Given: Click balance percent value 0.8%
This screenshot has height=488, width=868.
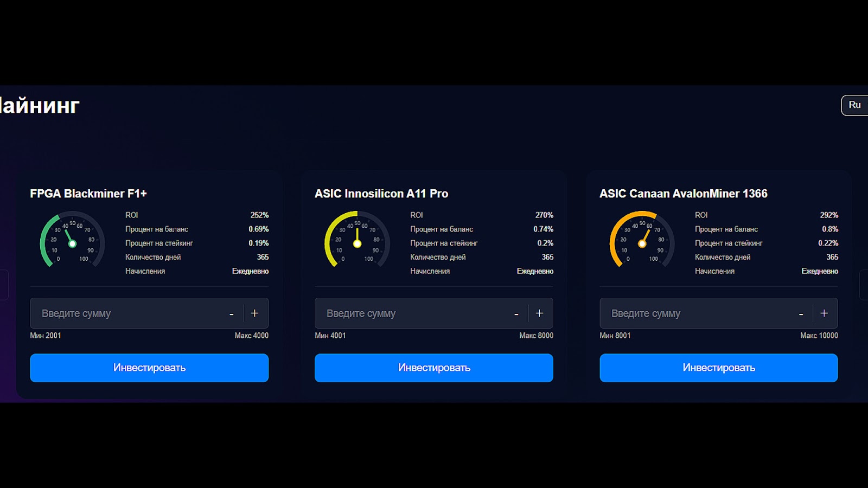Looking at the screenshot, I should (x=830, y=229).
